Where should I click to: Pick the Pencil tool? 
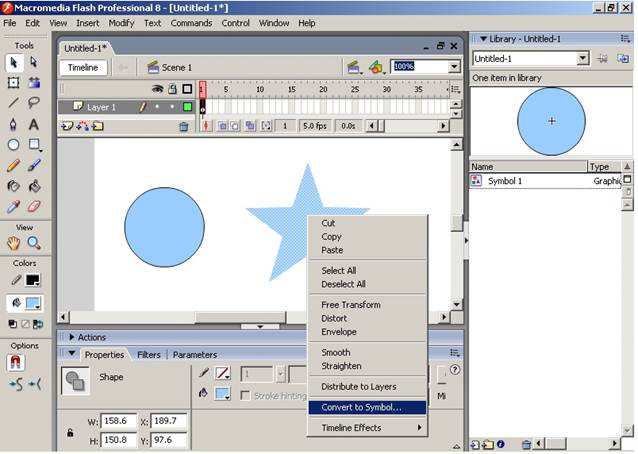coord(13,166)
